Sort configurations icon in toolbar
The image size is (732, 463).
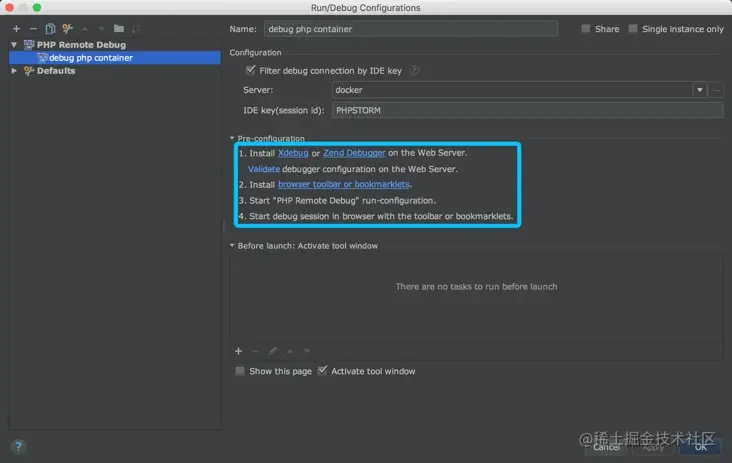(136, 29)
